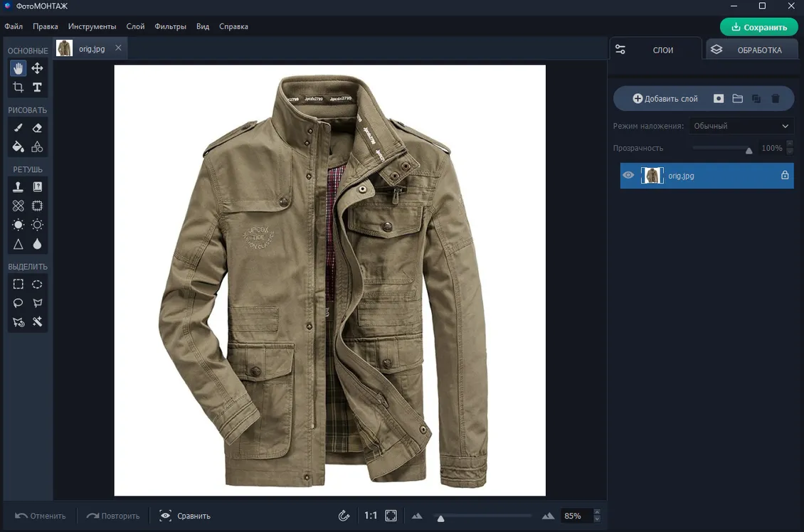Screen dimensions: 804x532
Task: Select the Lasso selection tool
Action: [18, 303]
